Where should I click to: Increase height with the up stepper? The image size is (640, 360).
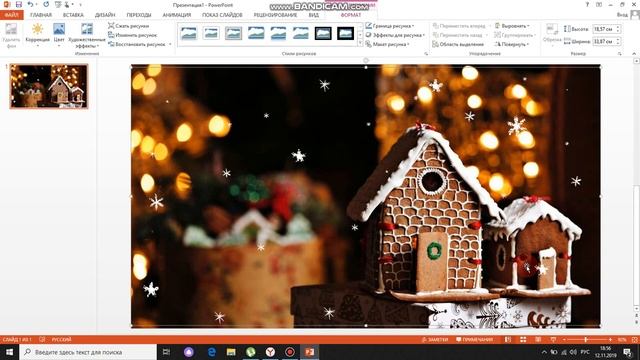click(618, 27)
